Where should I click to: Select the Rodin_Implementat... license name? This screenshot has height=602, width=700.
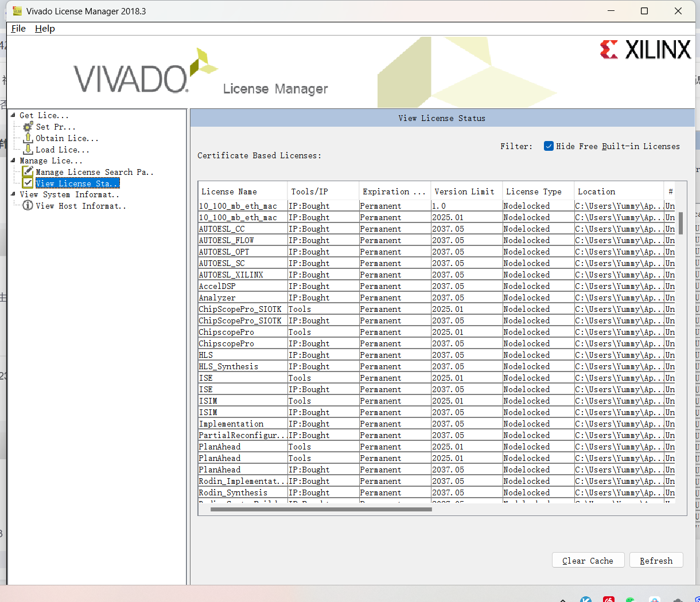(243, 481)
